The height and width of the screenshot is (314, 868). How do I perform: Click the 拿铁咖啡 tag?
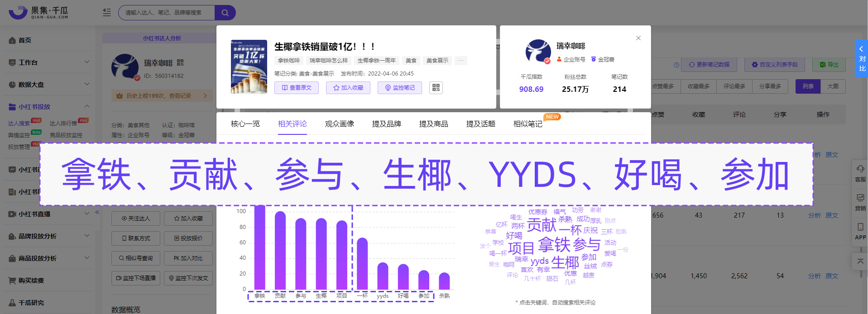289,61
